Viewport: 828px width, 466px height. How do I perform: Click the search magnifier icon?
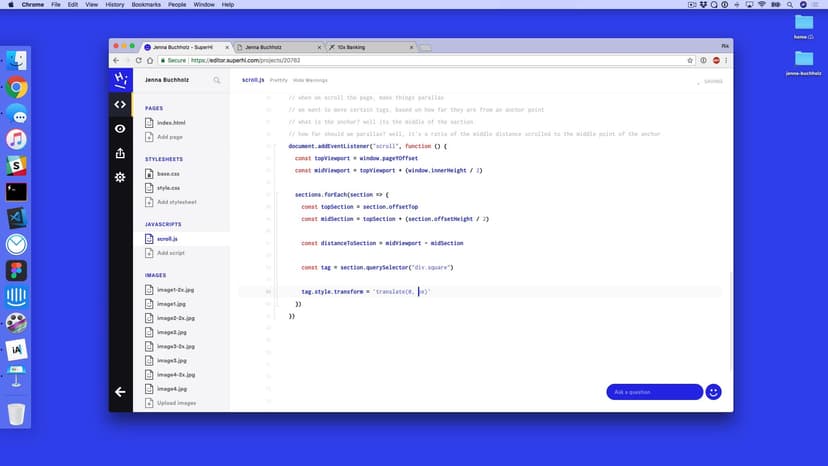click(217, 80)
